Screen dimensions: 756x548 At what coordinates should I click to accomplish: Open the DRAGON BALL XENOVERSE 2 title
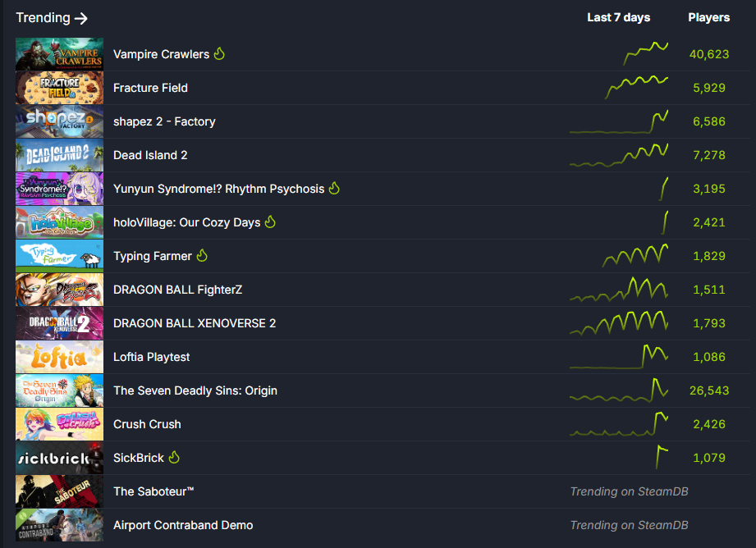coord(195,323)
